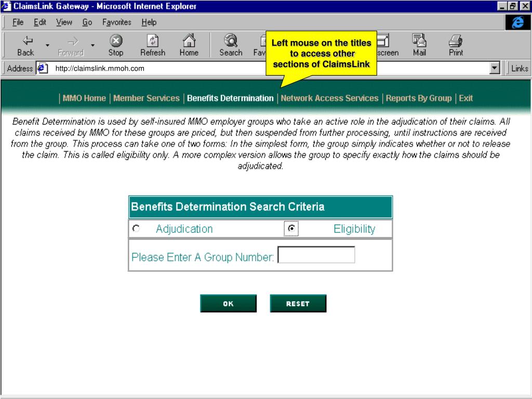
Task: Click the Exit navigation link
Action: pyautogui.click(x=466, y=98)
